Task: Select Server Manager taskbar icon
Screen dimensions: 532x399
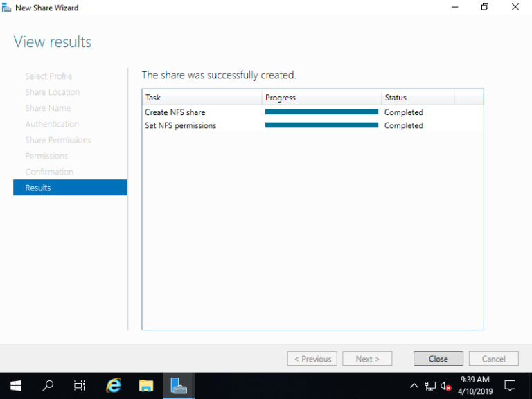Action: pos(179,385)
